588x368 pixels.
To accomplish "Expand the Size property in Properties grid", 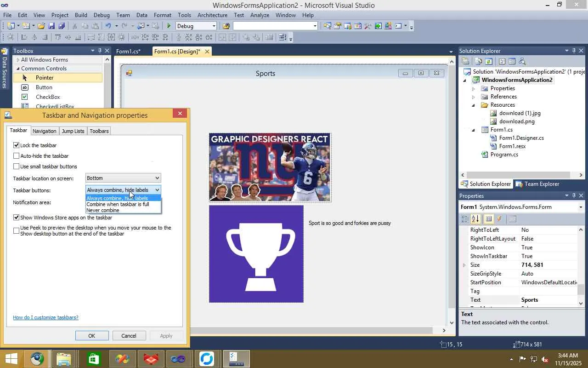I will point(464,265).
